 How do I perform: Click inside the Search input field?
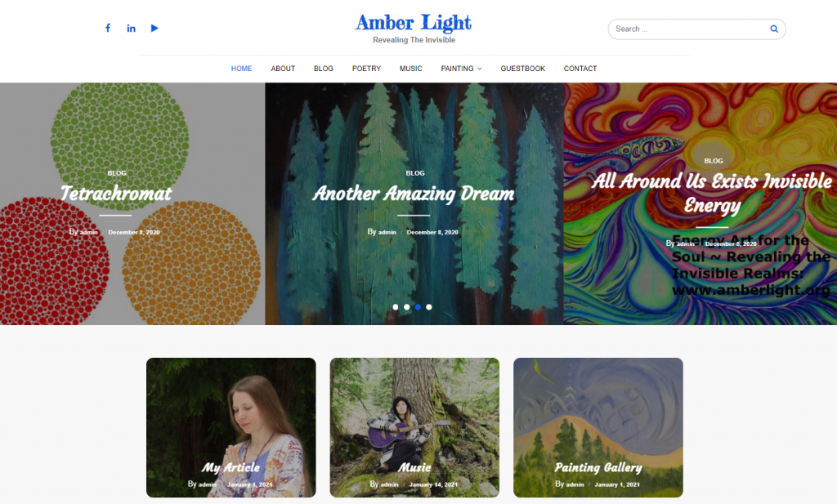(x=688, y=29)
